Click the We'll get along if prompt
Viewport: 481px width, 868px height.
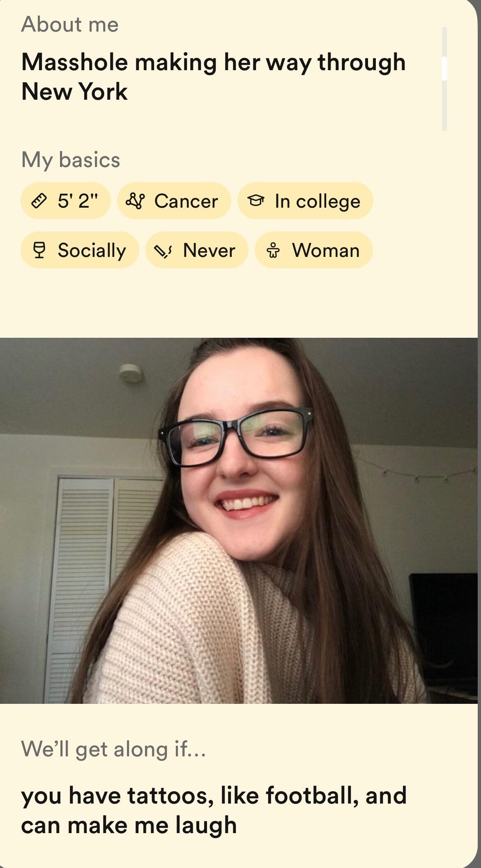coord(113,749)
